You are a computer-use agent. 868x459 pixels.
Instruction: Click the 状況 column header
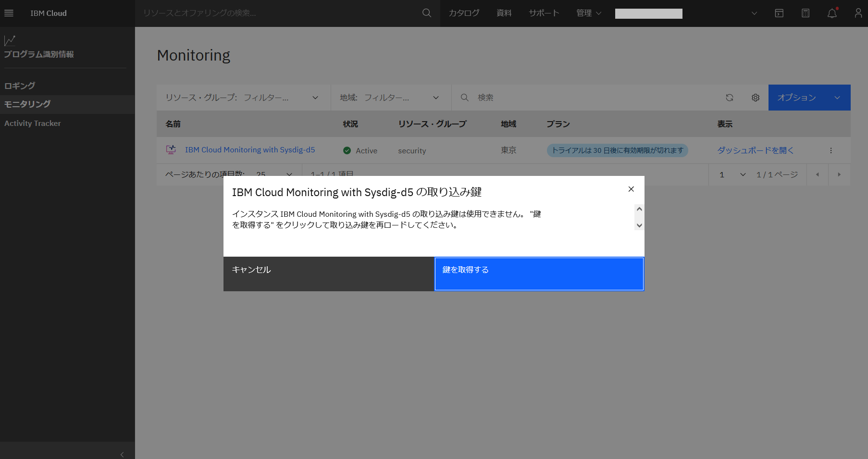click(x=350, y=124)
